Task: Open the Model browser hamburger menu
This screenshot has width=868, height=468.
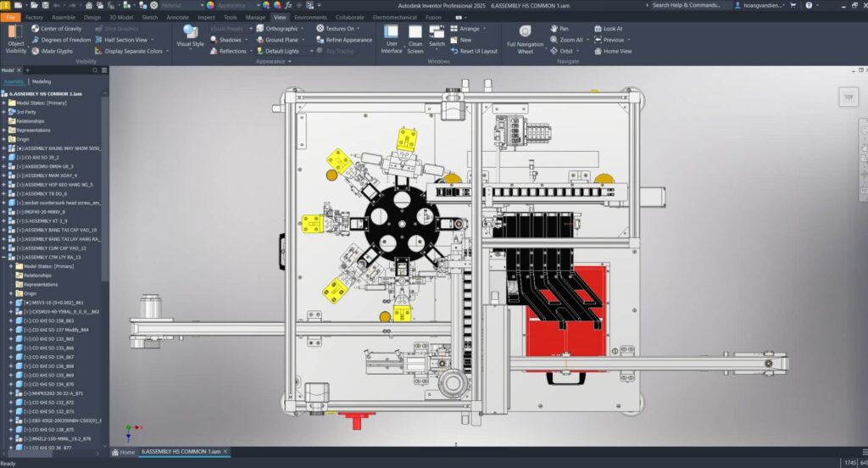Action: point(104,70)
